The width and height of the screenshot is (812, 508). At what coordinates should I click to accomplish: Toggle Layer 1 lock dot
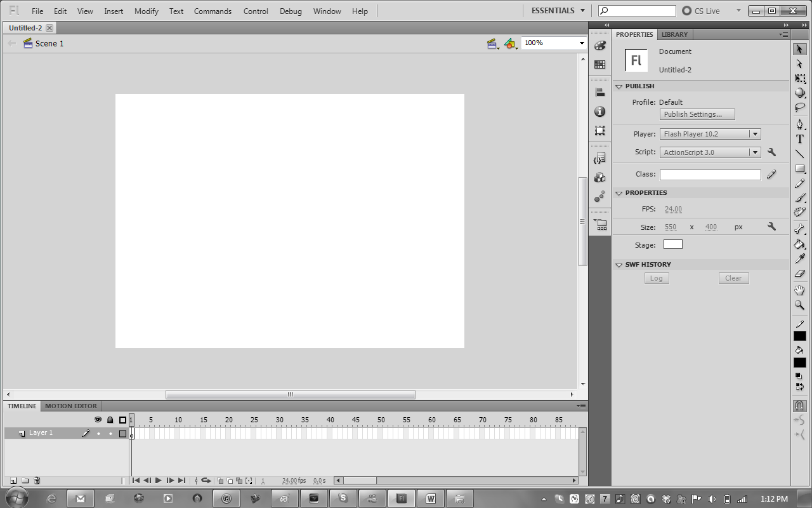tap(110, 434)
